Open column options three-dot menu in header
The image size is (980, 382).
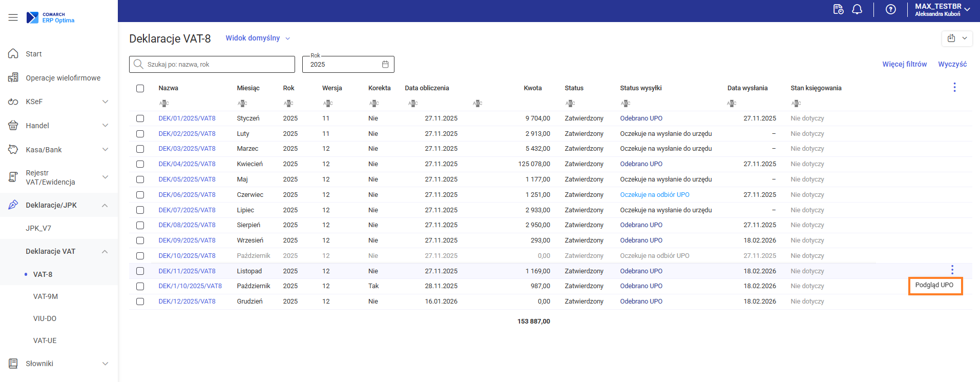tap(954, 88)
